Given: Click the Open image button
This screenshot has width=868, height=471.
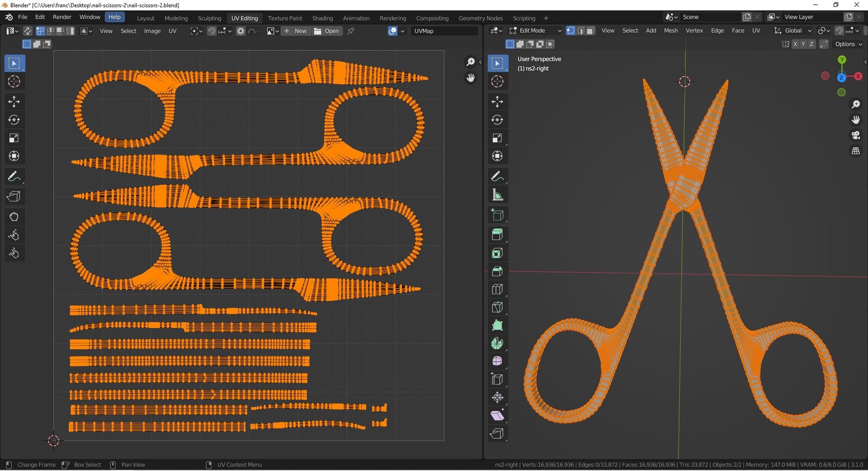Looking at the screenshot, I should pyautogui.click(x=327, y=31).
